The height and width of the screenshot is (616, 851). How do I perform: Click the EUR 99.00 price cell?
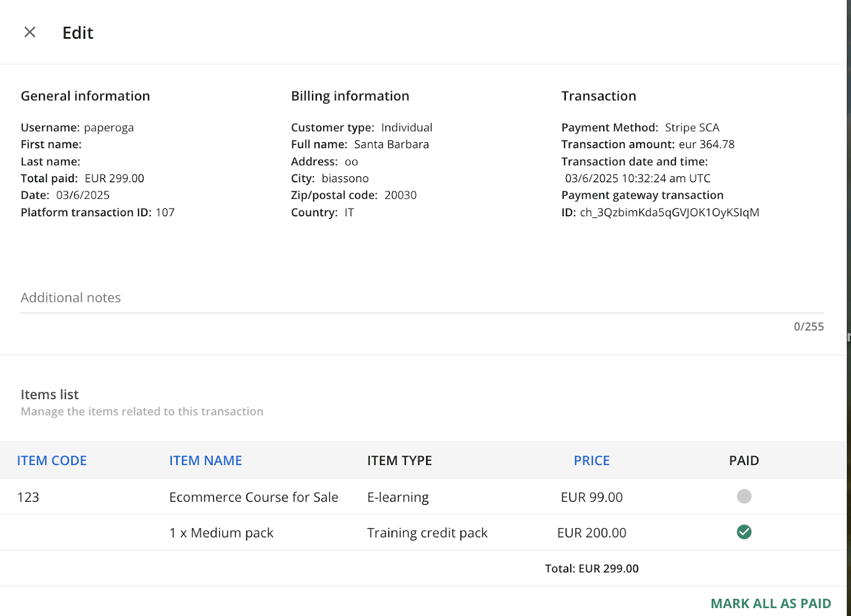(x=591, y=497)
